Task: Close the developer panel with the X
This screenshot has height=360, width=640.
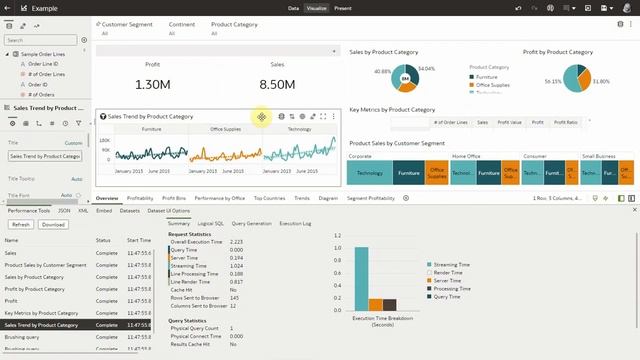Action: click(x=635, y=209)
